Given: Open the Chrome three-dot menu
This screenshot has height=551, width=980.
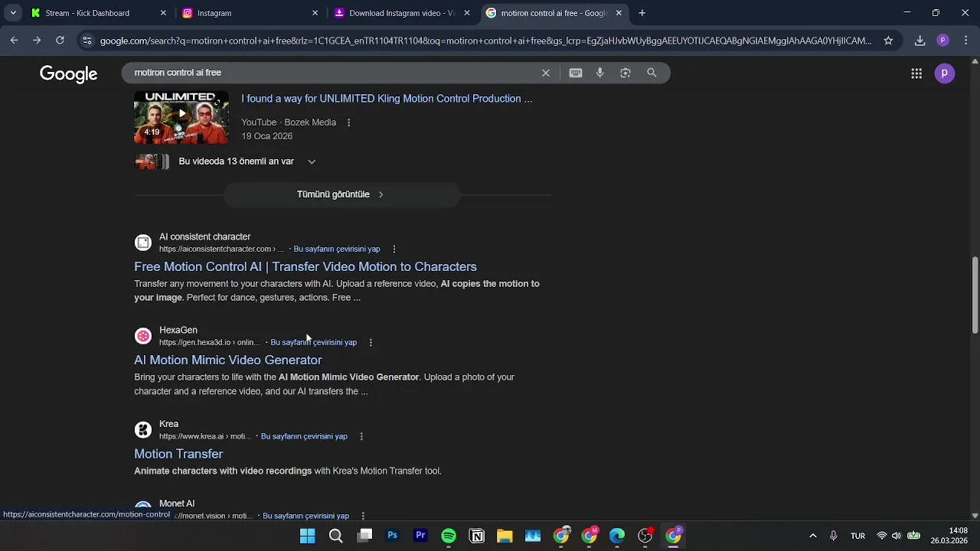Looking at the screenshot, I should pos(966,41).
